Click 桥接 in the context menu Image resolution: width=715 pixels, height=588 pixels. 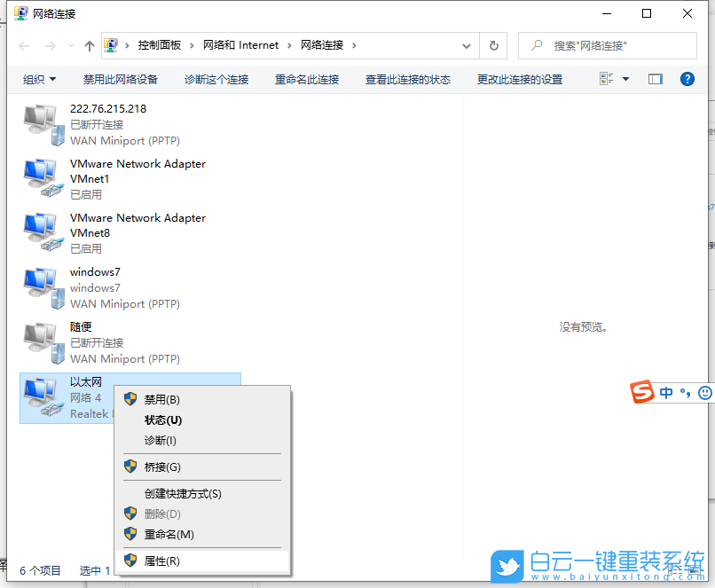tap(162, 466)
